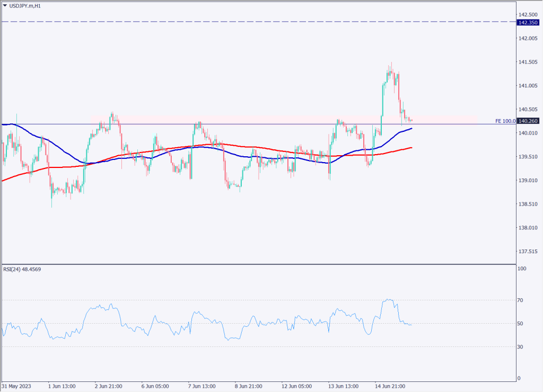Select the 142.350 price level tag
This screenshot has height=392, width=543.
528,22
